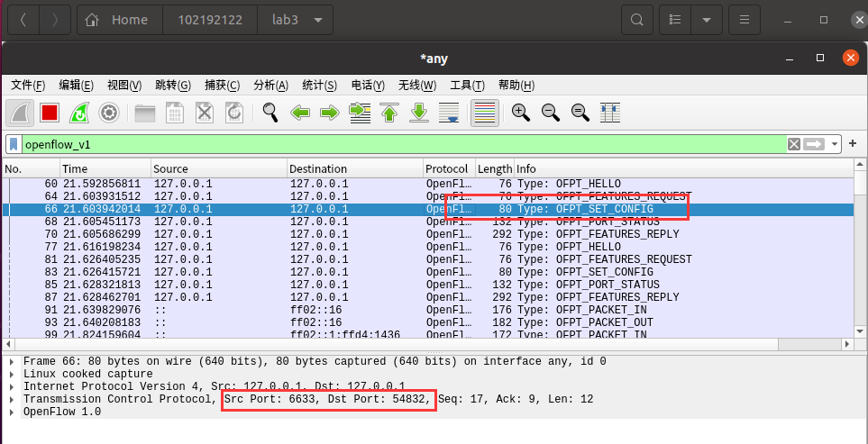Zoom in on packet text

521,113
